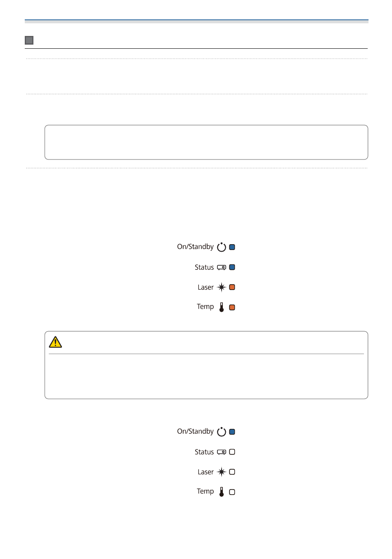Click the thermometer icon beside the unlit Temp indicator

(x=222, y=492)
